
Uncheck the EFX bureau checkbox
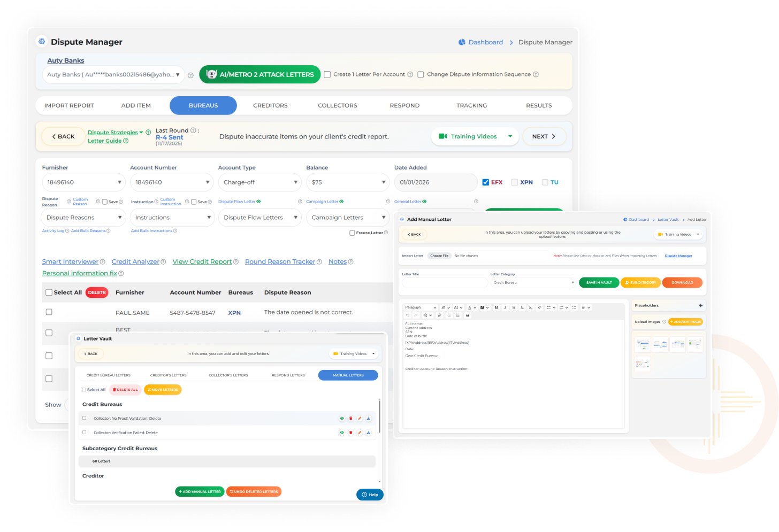485,182
